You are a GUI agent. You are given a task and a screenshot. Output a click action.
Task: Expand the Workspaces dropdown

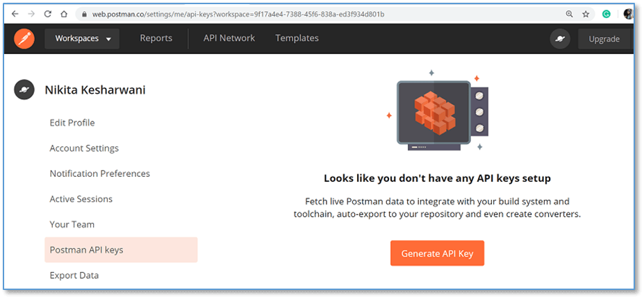click(82, 39)
